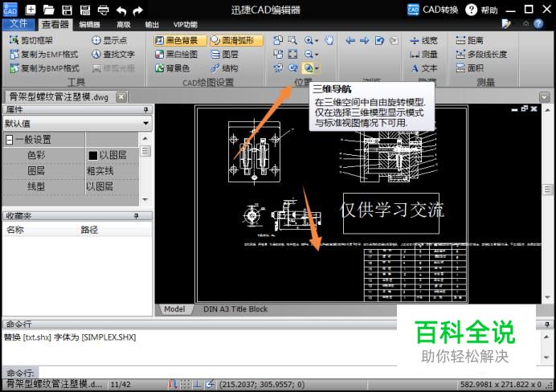556x392 pixels.
Task: Open the 结构 structure panel
Action: pyautogui.click(x=224, y=68)
